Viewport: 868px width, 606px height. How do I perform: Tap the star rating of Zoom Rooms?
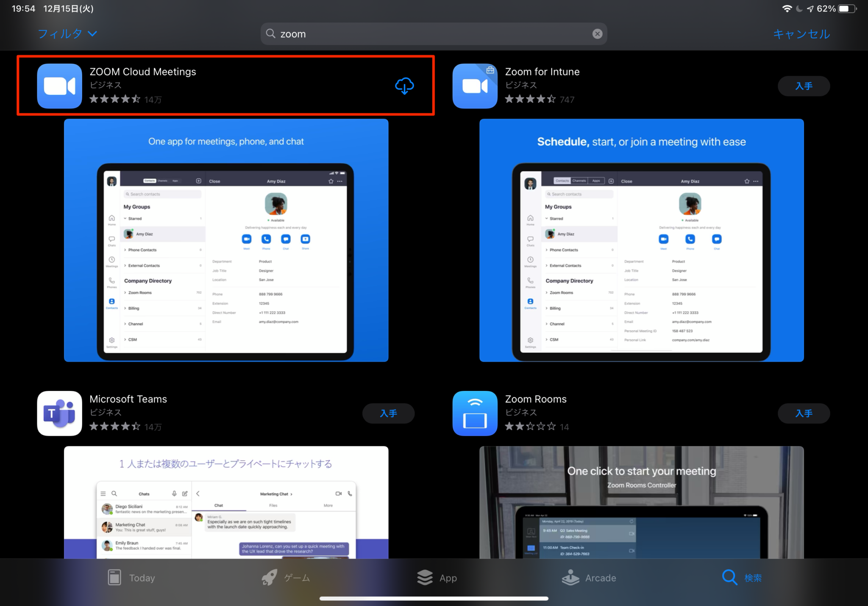530,426
